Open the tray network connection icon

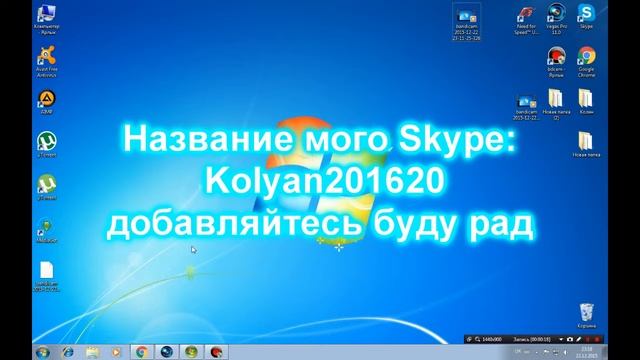[x=556, y=352]
